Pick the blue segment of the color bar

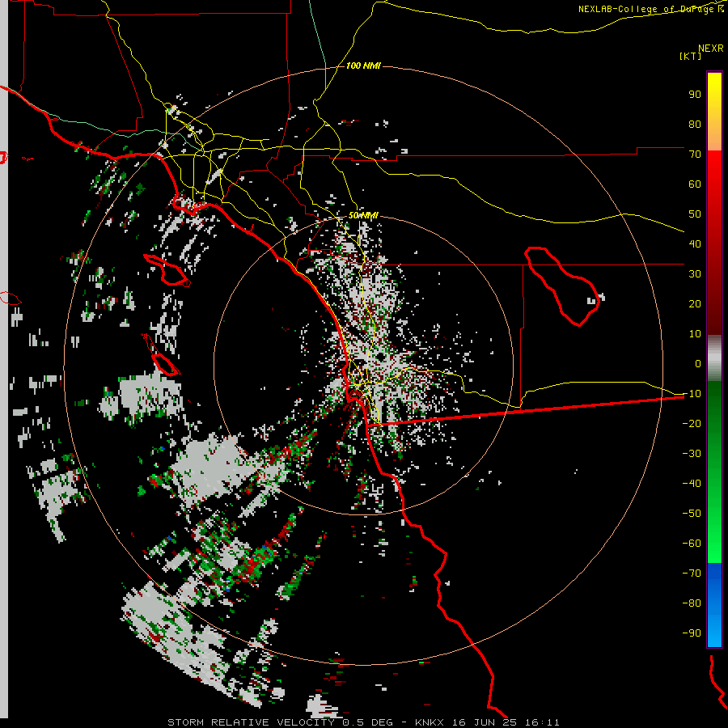(x=714, y=604)
